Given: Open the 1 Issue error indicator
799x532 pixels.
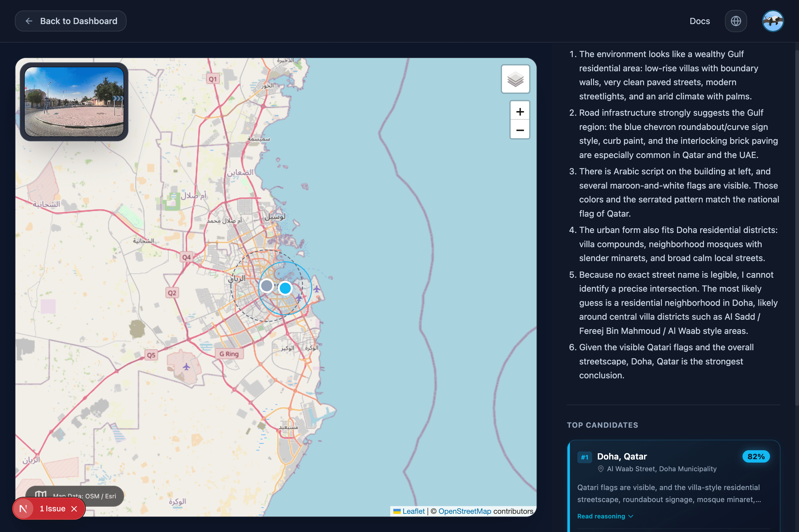Looking at the screenshot, I should coord(52,509).
